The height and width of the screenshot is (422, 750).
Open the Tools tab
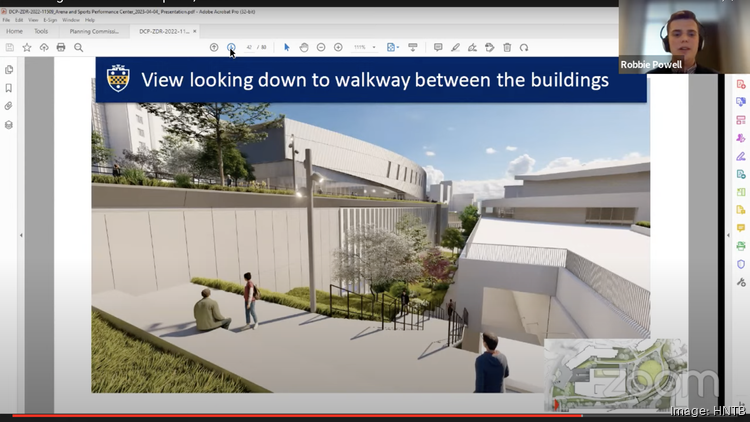click(x=41, y=31)
